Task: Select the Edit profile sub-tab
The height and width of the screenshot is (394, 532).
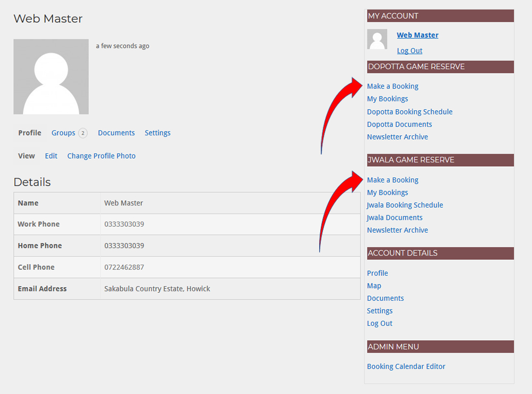Action: tap(51, 156)
